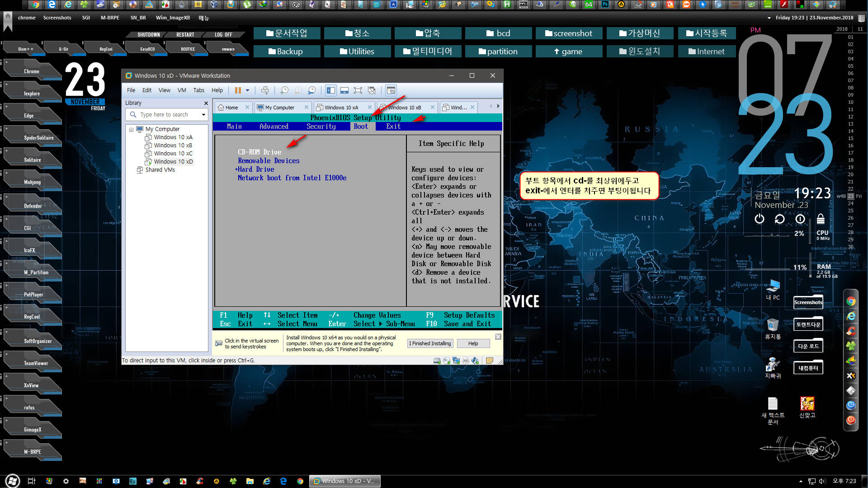Click LOG OFF button on desktop
The width and height of the screenshot is (868, 488).
pyautogui.click(x=223, y=35)
